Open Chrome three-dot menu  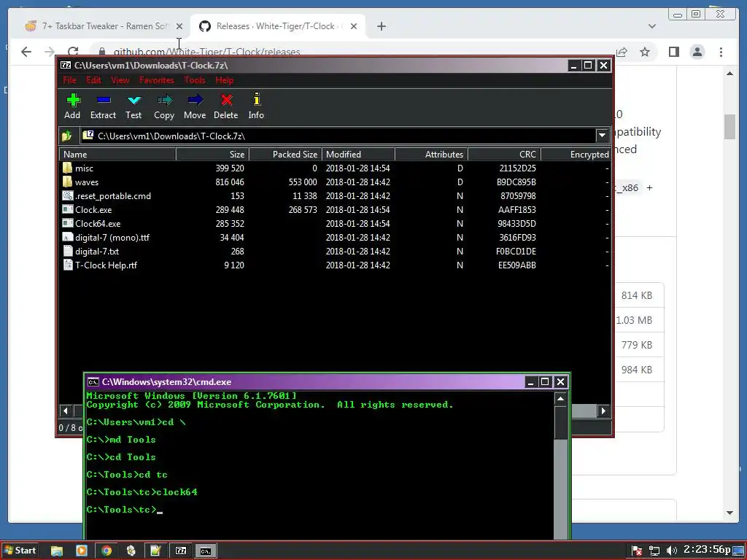point(721,52)
